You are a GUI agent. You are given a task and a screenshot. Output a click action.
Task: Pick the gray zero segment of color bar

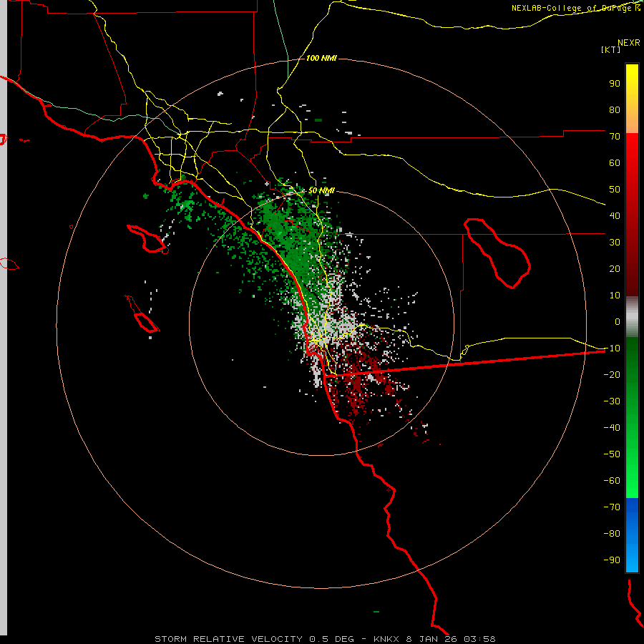632,317
